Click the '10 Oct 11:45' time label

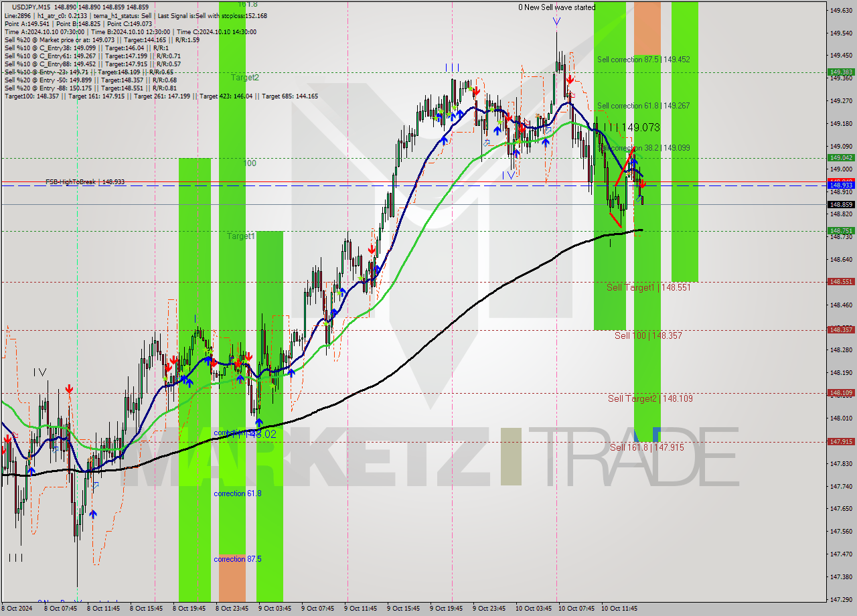pos(619,609)
